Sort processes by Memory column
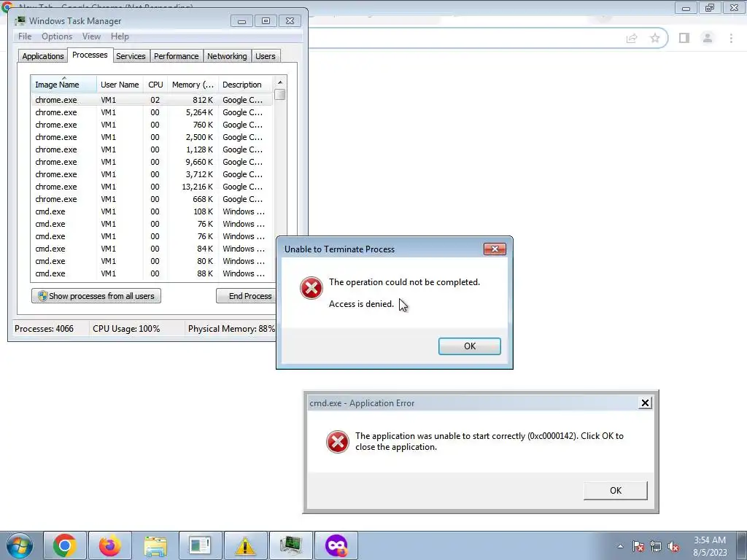 click(x=193, y=85)
